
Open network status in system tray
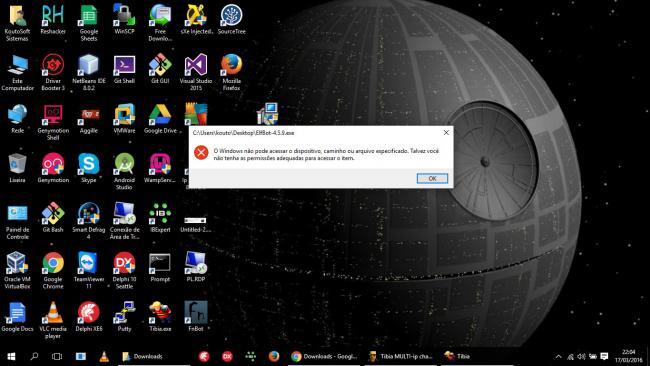click(x=570, y=357)
